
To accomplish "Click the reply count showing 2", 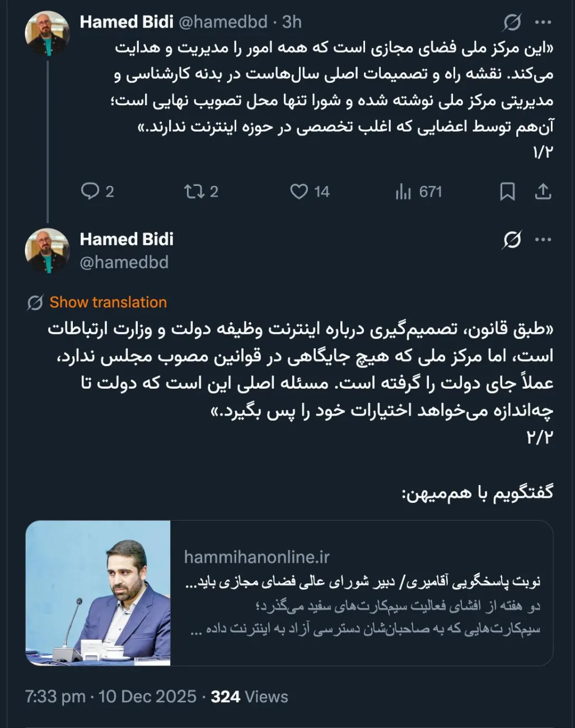I will pos(107,192).
